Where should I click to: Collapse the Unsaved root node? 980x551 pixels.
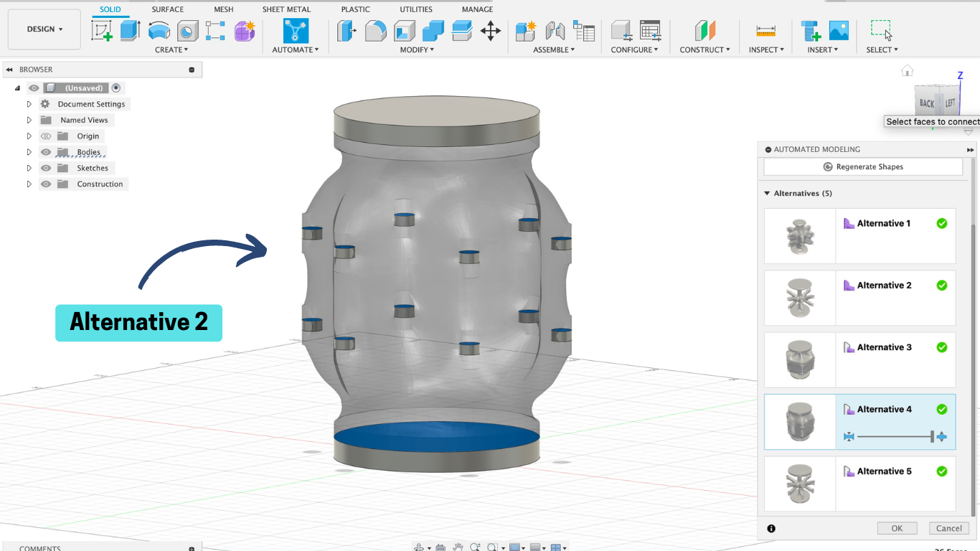pos(17,88)
